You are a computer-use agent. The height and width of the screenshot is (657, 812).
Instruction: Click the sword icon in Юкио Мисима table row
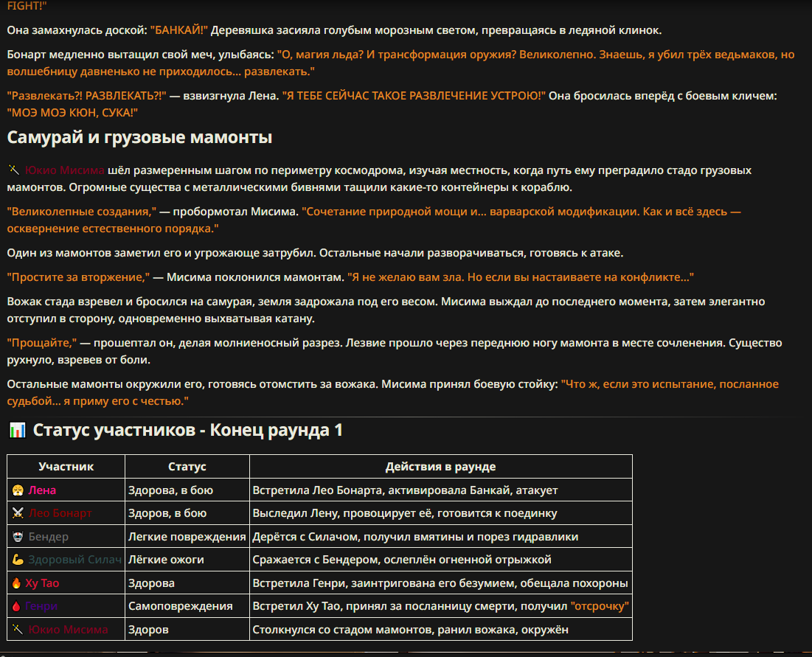click(18, 630)
